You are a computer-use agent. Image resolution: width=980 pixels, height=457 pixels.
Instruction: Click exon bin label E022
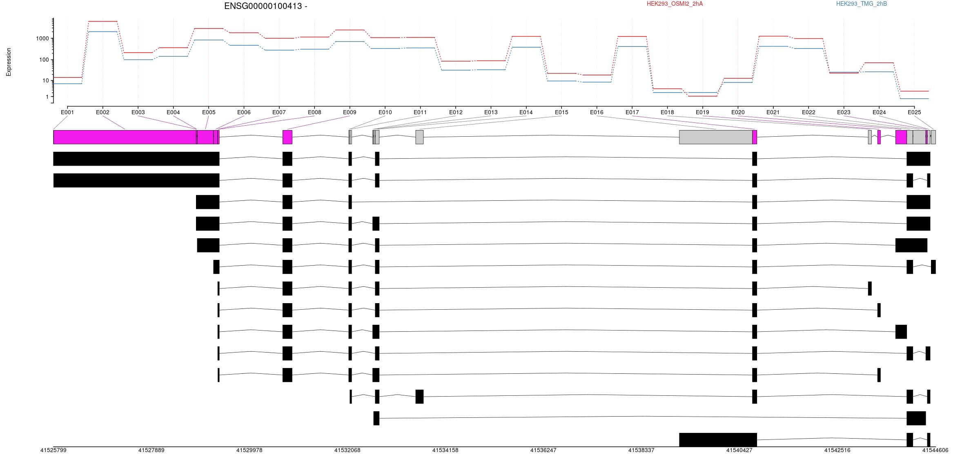[808, 112]
